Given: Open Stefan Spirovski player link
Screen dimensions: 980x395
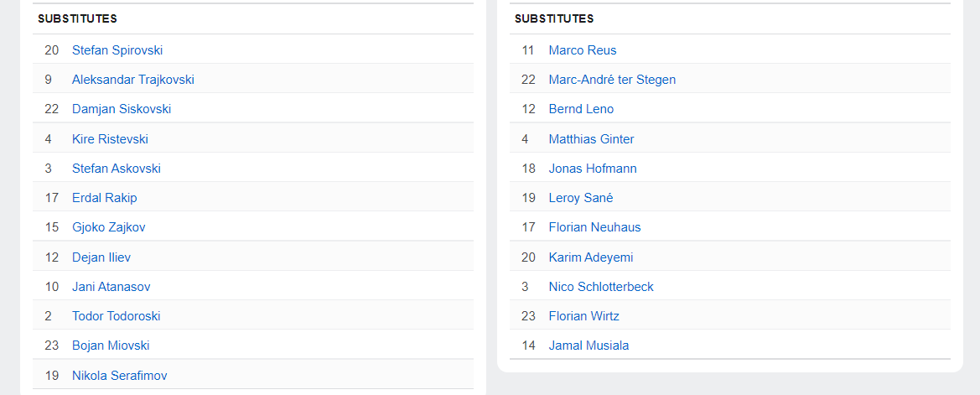Looking at the screenshot, I should tap(117, 50).
